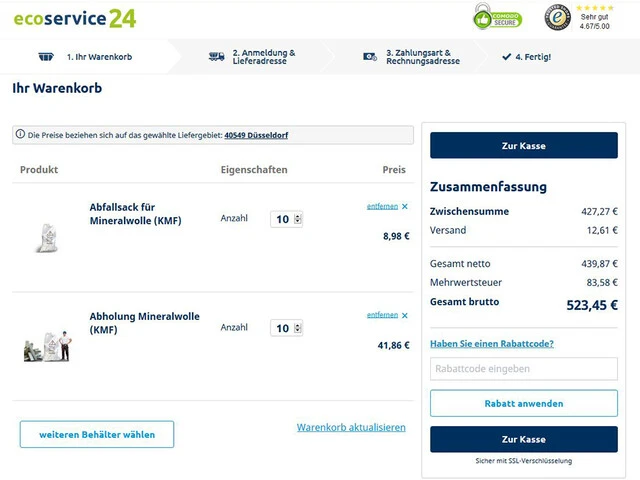This screenshot has height=480, width=640.
Task: Click the Abholung Mineralwolle product thumbnail
Action: 48,346
